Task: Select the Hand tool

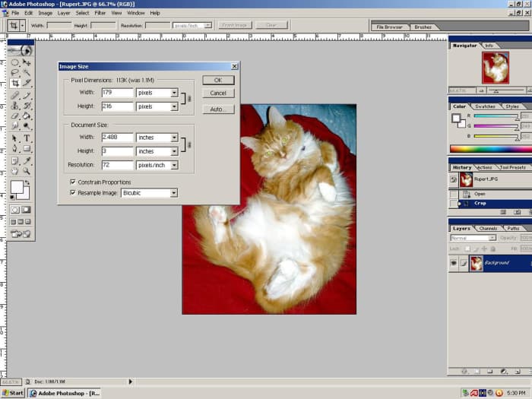Action: [x=15, y=171]
